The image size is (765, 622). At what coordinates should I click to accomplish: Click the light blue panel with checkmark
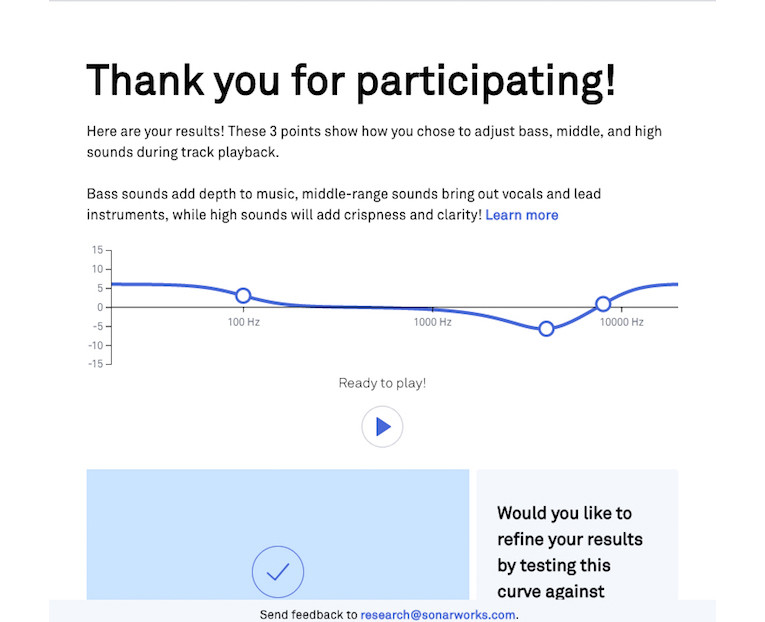(x=278, y=535)
